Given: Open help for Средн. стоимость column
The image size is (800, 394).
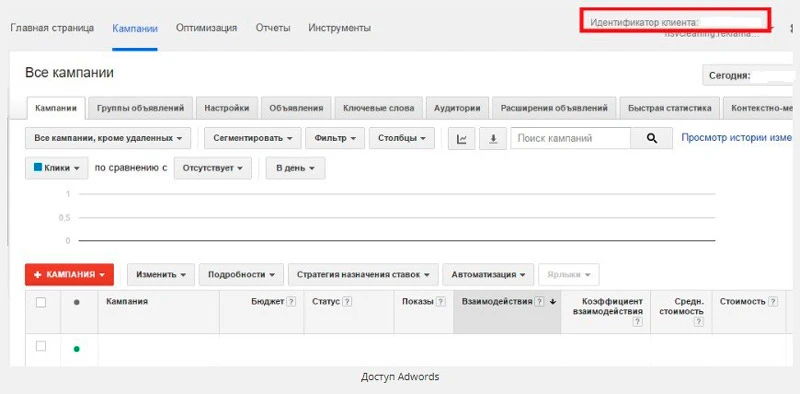Looking at the screenshot, I should 699,322.
